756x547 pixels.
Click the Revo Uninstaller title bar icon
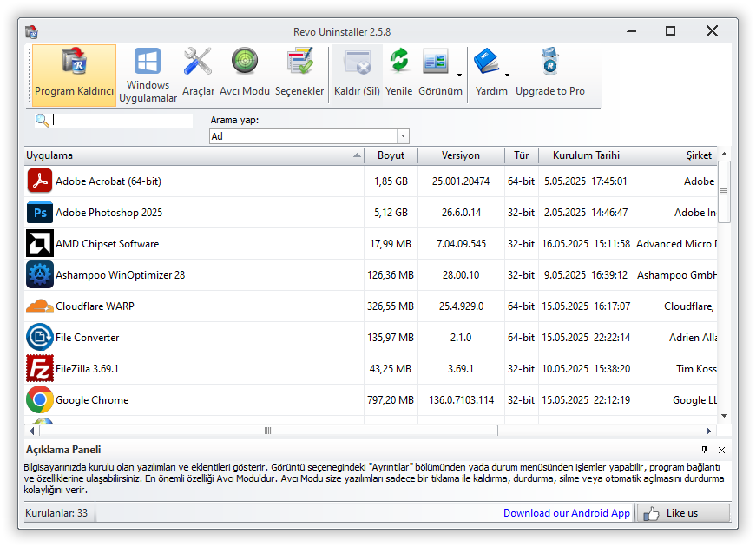tap(32, 32)
